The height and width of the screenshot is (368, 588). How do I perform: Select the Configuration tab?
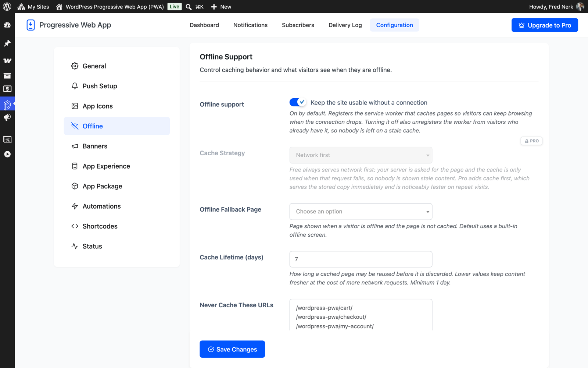(x=394, y=25)
